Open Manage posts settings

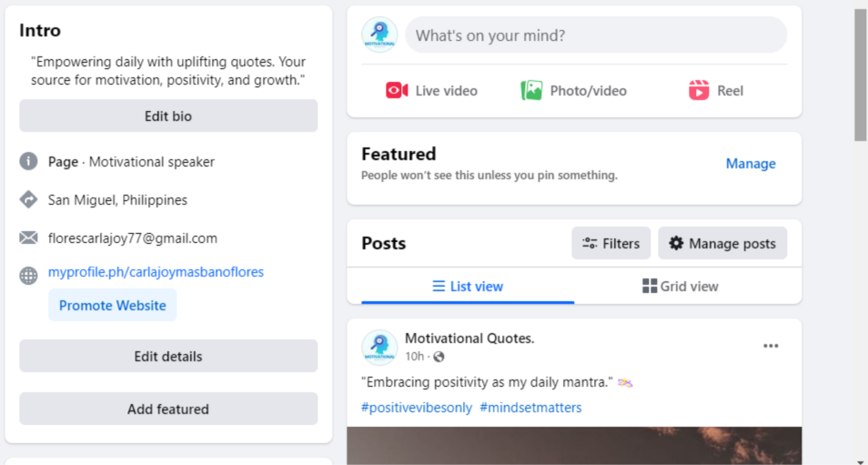click(722, 243)
